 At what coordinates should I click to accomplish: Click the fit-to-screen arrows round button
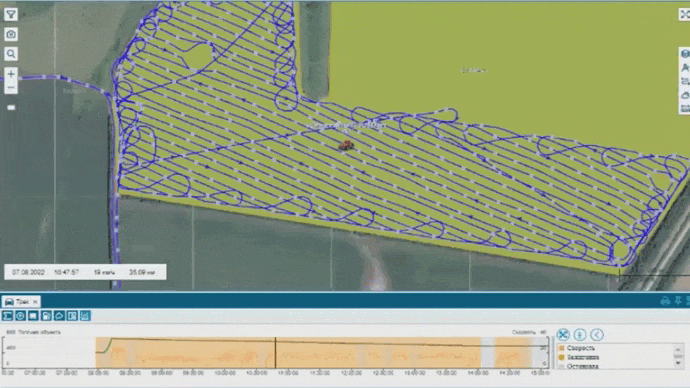pos(563,335)
